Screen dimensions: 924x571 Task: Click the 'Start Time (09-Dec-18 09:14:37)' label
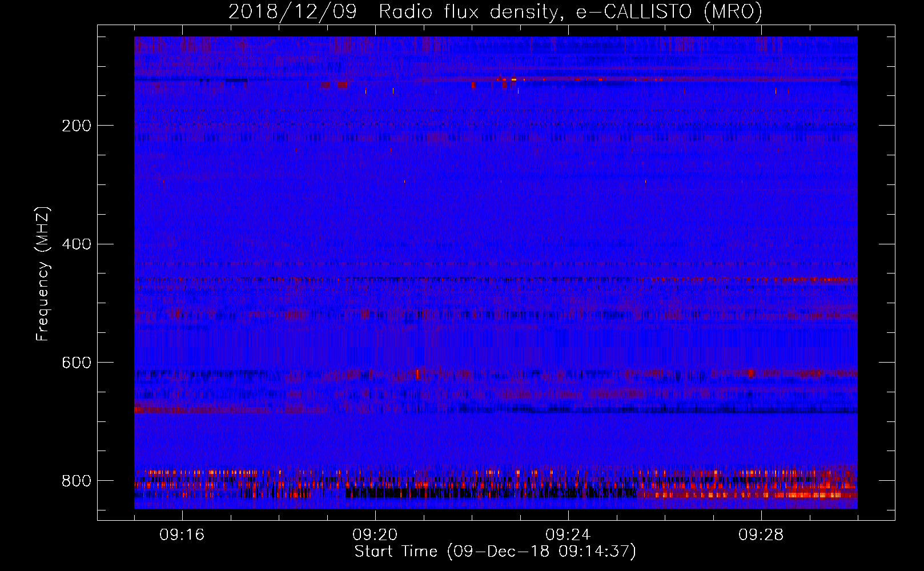[x=495, y=552]
